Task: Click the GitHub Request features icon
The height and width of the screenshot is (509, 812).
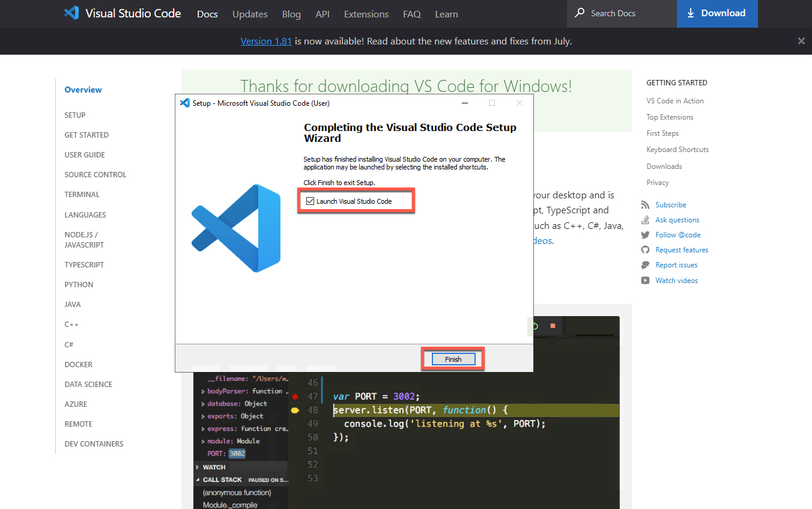Action: (645, 250)
